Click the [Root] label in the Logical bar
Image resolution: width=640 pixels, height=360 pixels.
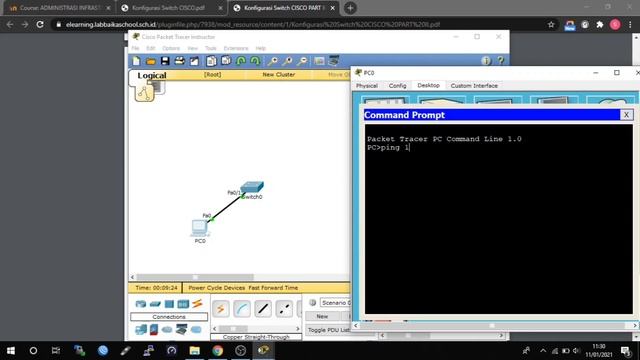212,75
